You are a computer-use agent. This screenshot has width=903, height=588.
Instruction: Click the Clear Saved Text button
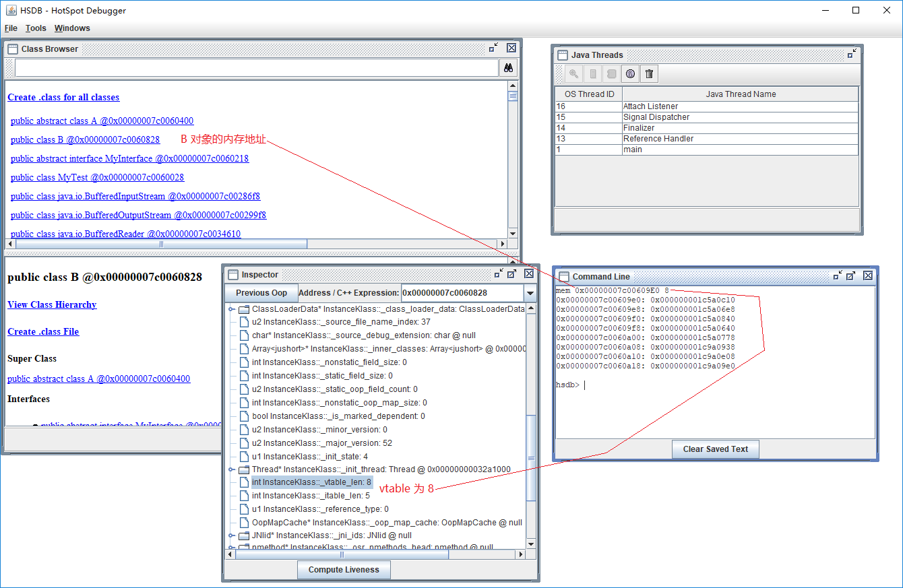point(716,449)
